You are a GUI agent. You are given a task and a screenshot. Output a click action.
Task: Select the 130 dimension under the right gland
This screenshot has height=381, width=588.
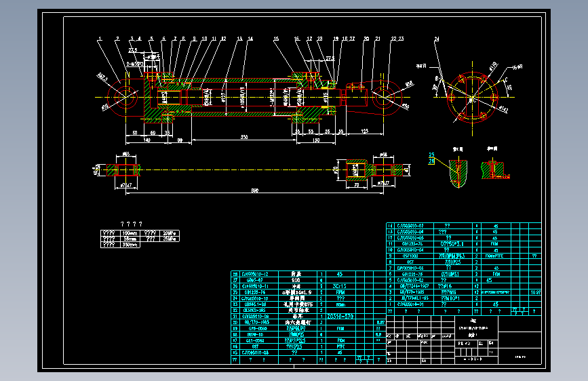pos(316,140)
